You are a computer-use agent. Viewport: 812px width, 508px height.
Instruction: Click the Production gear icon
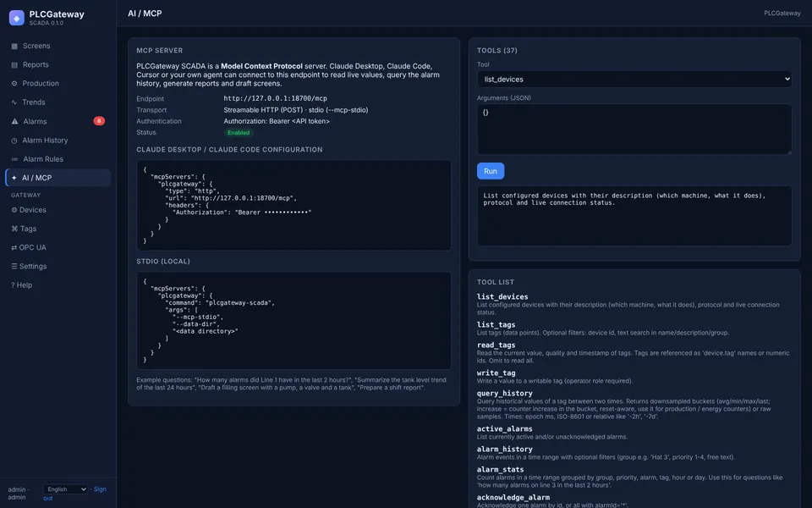(14, 84)
